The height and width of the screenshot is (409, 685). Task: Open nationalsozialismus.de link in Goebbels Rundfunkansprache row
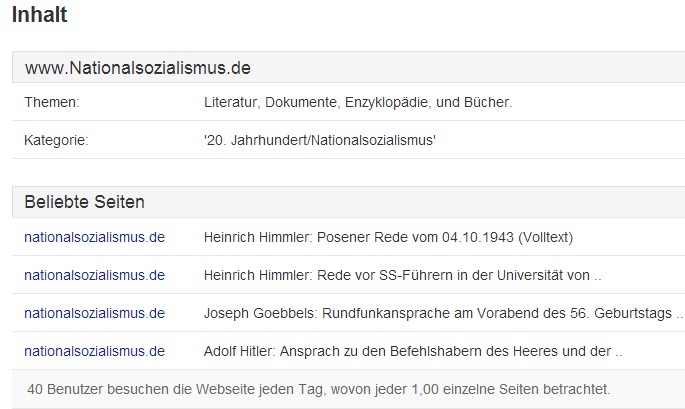(94, 313)
